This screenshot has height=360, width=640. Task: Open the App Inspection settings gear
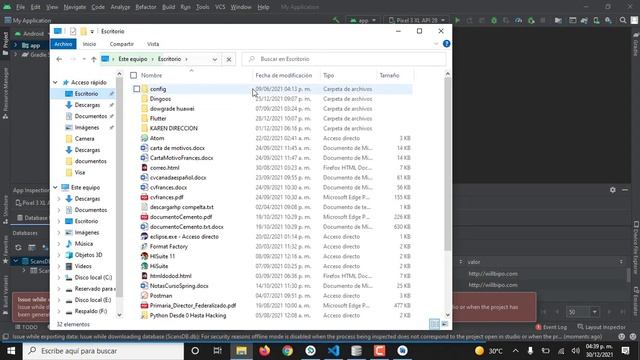coord(613,190)
